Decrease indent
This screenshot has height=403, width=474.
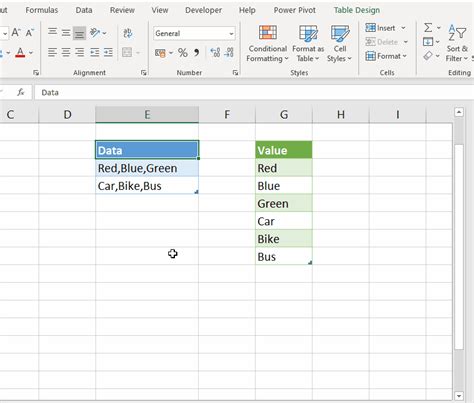[x=95, y=52]
